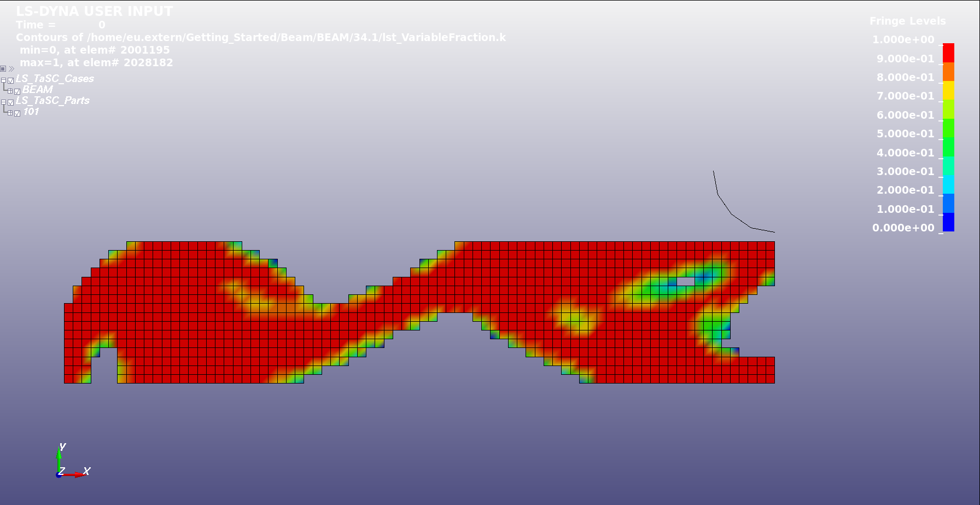Click the XYZ coordinate axis triad
Viewport: 980px width, 505px height.
[x=73, y=461]
